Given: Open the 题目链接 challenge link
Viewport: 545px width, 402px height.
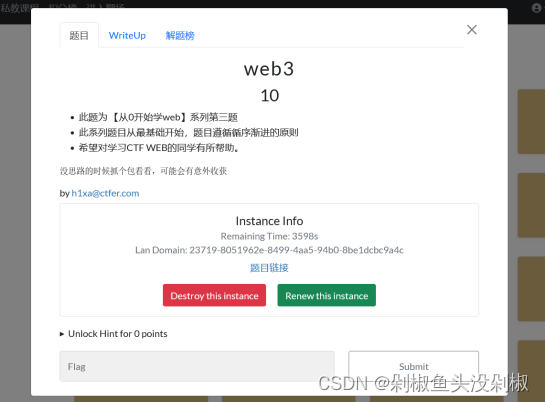Looking at the screenshot, I should pyautogui.click(x=269, y=268).
